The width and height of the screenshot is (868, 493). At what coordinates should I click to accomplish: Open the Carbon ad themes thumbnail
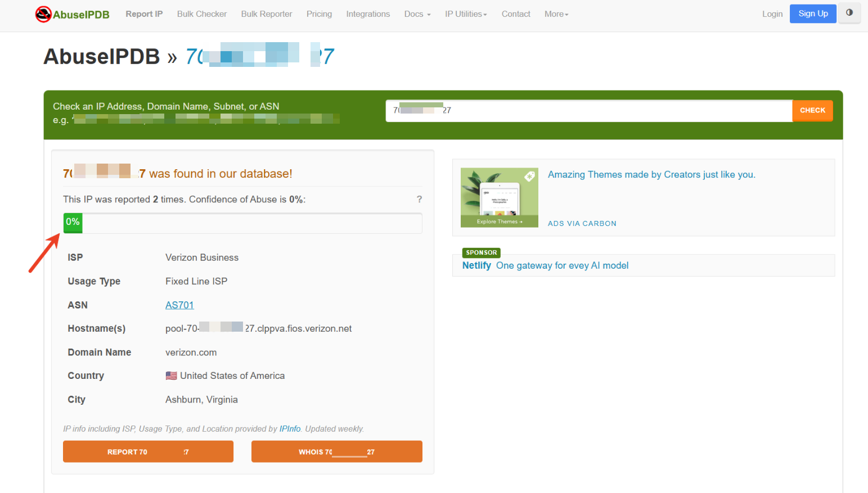click(x=500, y=197)
